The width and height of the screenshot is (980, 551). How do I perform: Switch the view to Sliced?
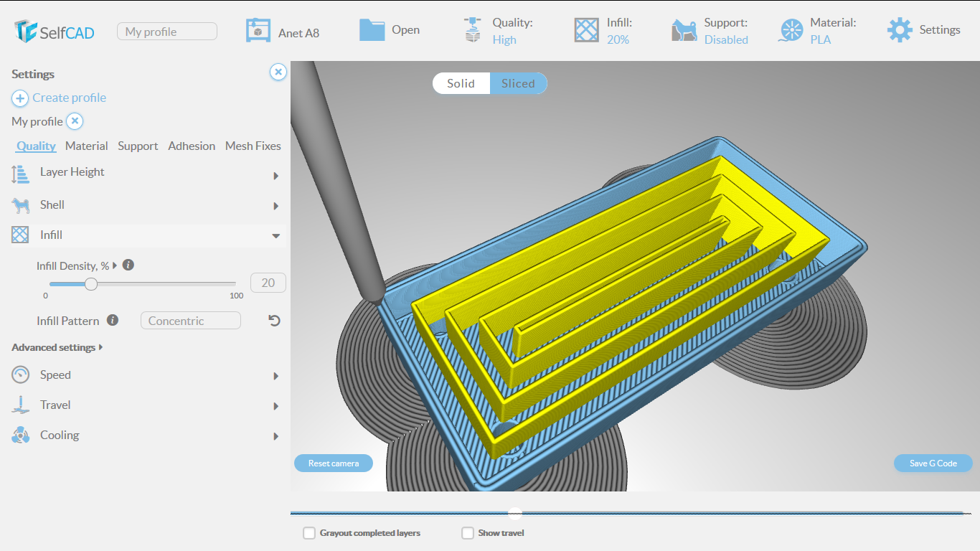(518, 83)
